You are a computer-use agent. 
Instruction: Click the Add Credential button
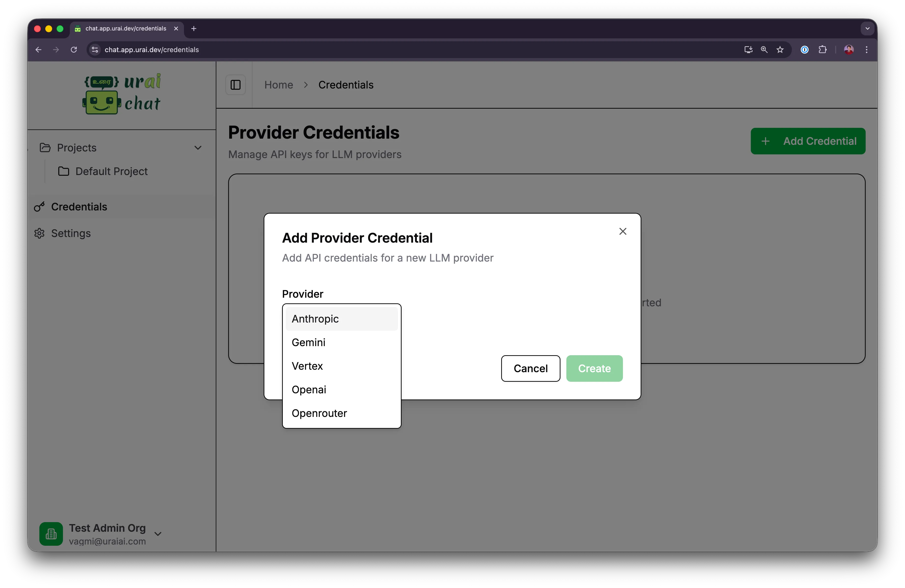click(808, 141)
